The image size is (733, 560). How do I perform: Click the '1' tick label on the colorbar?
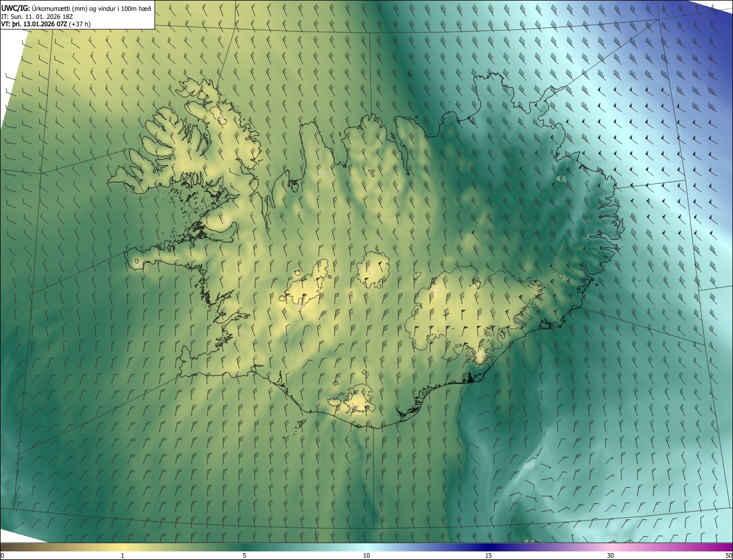point(123,555)
